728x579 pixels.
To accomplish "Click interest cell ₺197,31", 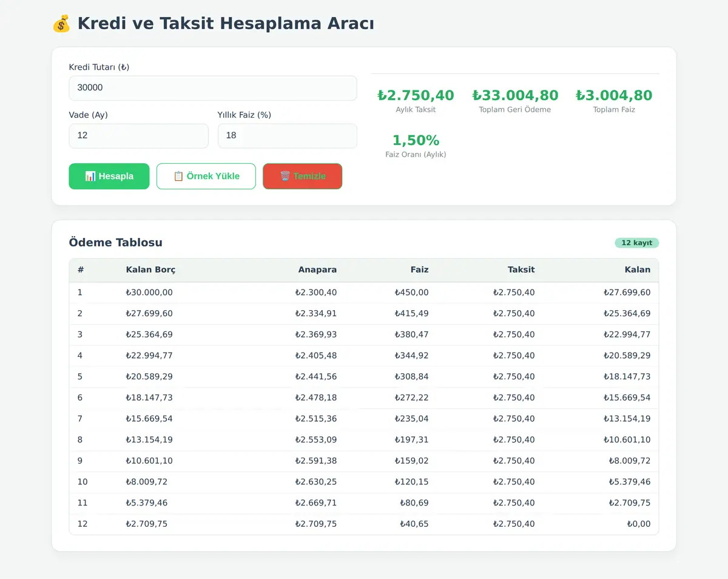I will (412, 439).
